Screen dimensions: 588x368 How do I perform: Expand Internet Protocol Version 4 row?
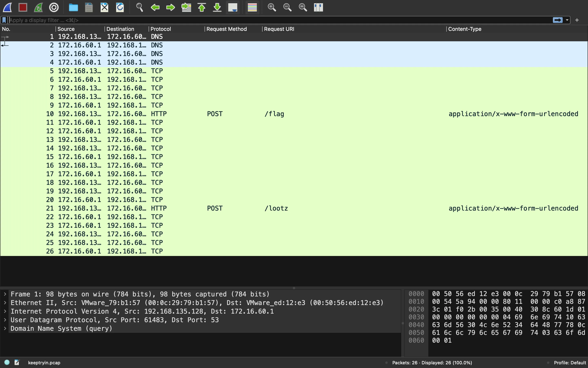point(5,311)
